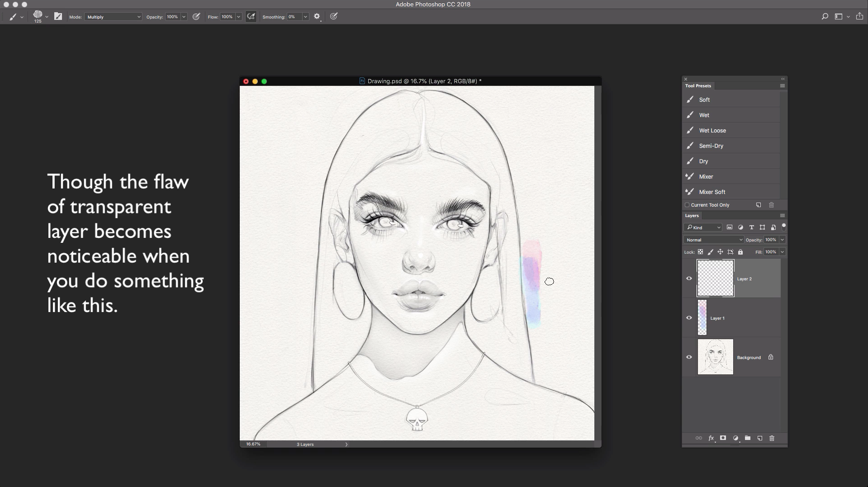Click the smoothing options gear icon
Viewport: 868px width, 487px height.
click(317, 17)
